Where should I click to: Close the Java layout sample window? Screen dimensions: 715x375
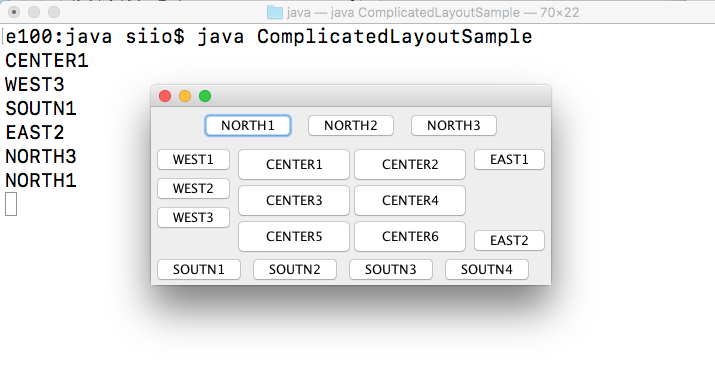tap(165, 96)
